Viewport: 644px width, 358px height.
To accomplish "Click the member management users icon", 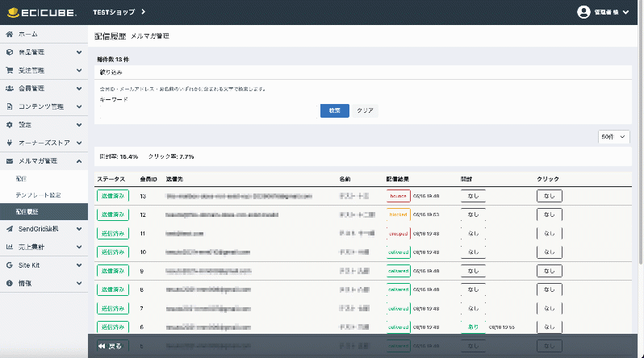I will pos(10,88).
